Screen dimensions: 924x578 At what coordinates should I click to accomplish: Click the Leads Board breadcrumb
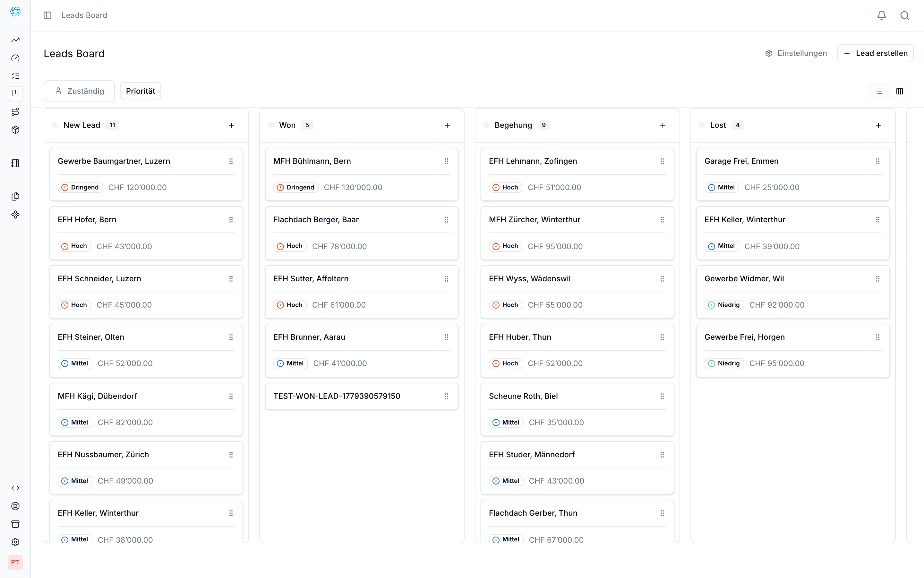point(84,15)
